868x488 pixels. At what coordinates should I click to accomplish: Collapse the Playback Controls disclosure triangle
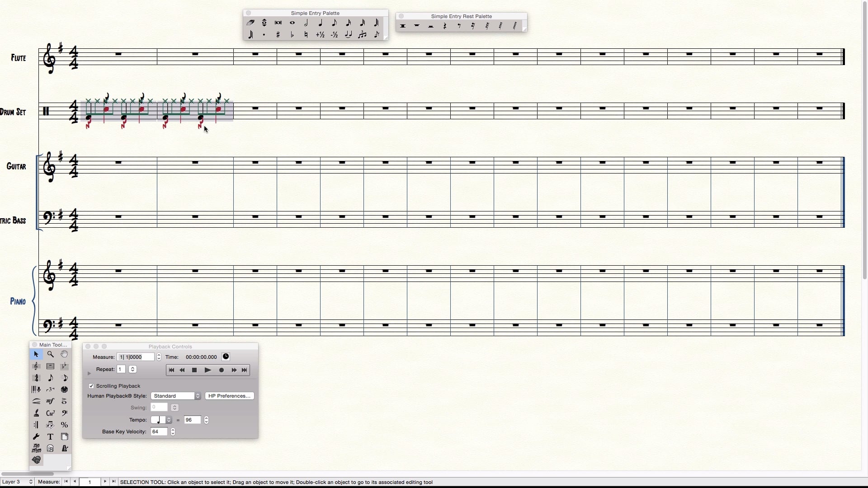pos(89,373)
